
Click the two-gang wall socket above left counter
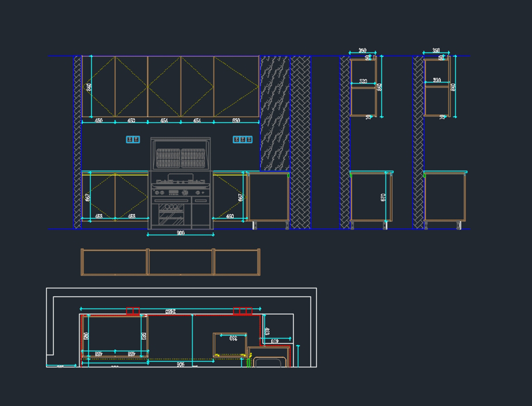[133, 140]
